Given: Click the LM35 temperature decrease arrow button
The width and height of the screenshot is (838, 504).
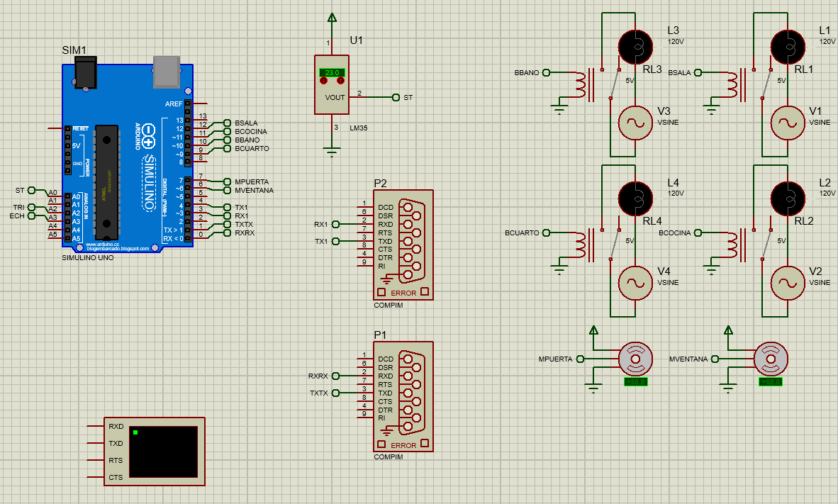Looking at the screenshot, I should 323,81.
